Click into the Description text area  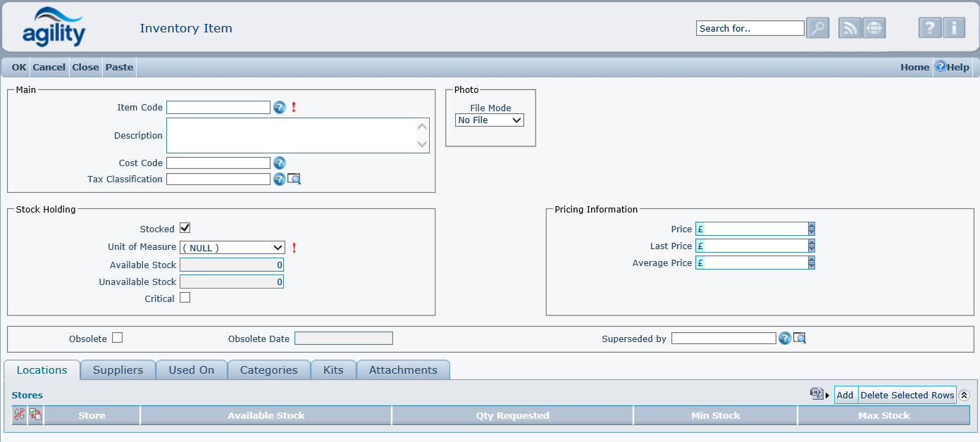290,135
